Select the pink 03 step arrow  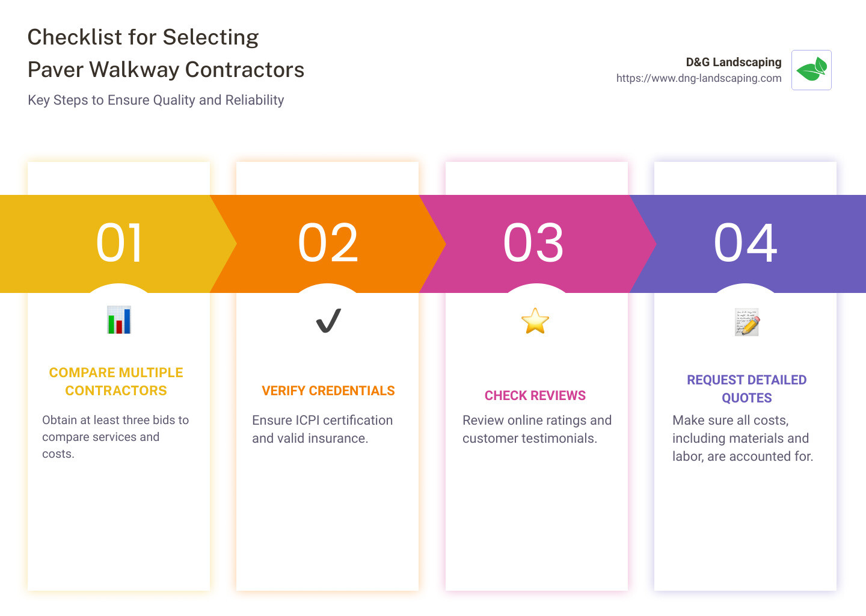(x=534, y=244)
